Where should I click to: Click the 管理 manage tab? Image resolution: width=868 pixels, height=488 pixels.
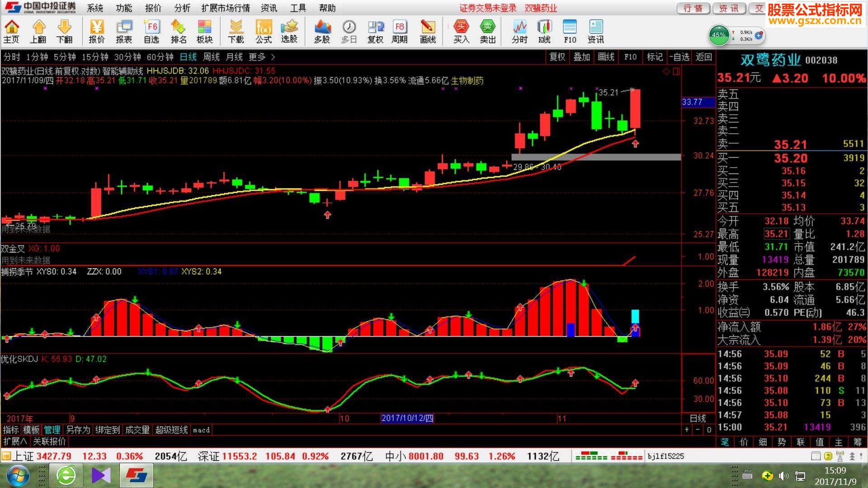pyautogui.click(x=52, y=430)
